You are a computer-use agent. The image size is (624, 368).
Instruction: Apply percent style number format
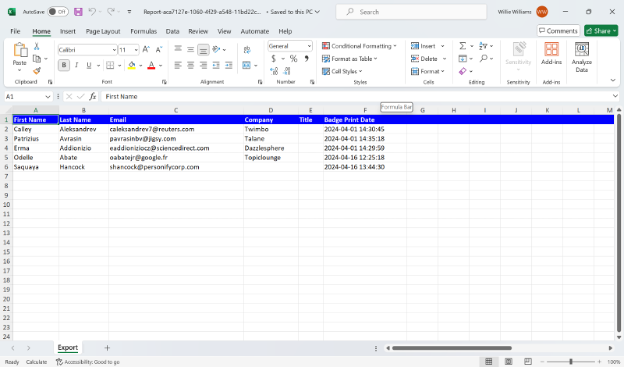[x=294, y=59]
